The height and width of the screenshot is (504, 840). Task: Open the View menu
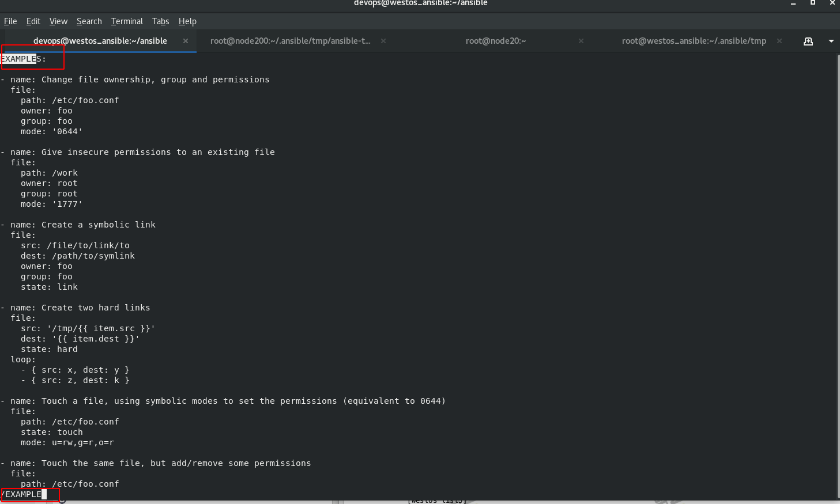(58, 21)
